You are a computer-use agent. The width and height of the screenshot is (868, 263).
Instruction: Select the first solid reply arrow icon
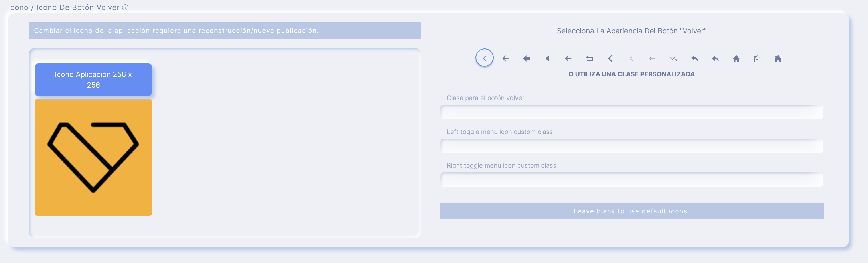694,58
